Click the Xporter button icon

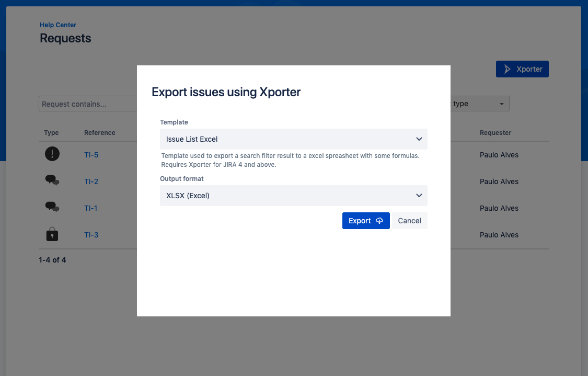[506, 69]
